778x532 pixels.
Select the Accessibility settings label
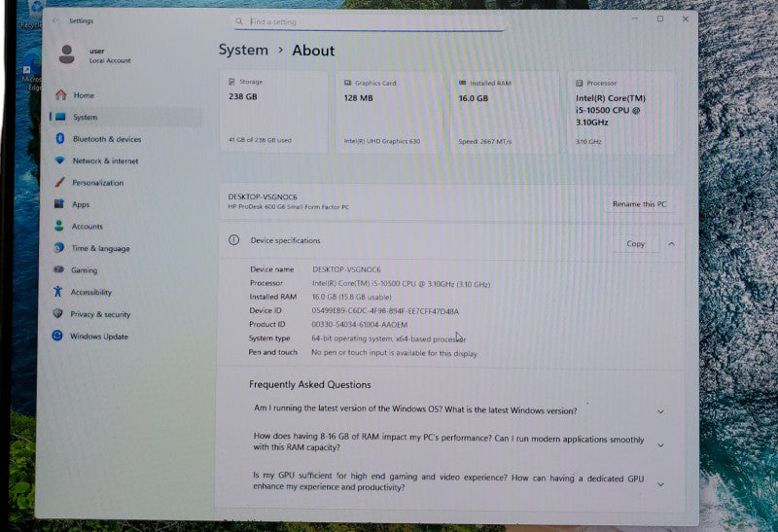click(91, 293)
